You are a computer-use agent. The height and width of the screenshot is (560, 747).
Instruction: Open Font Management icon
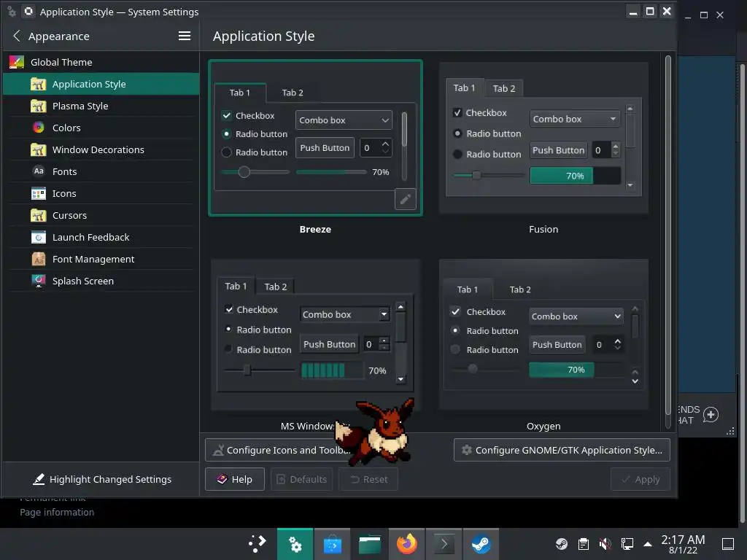[38, 259]
